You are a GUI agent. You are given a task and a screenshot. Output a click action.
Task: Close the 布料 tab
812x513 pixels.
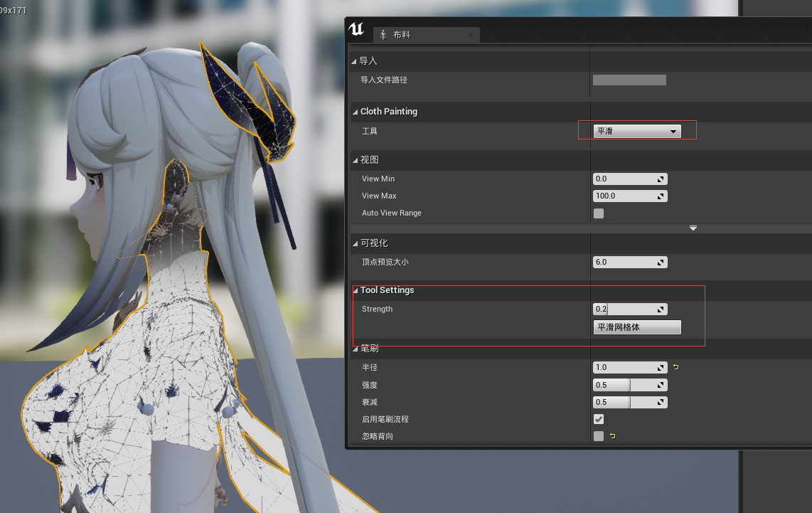click(x=470, y=35)
